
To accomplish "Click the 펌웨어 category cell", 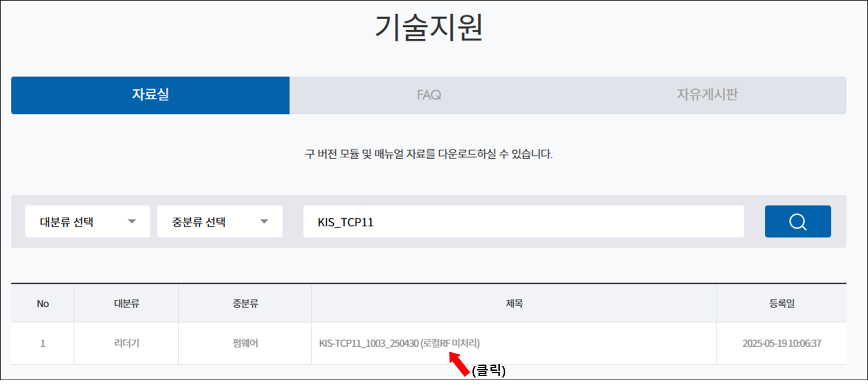I will point(245,343).
